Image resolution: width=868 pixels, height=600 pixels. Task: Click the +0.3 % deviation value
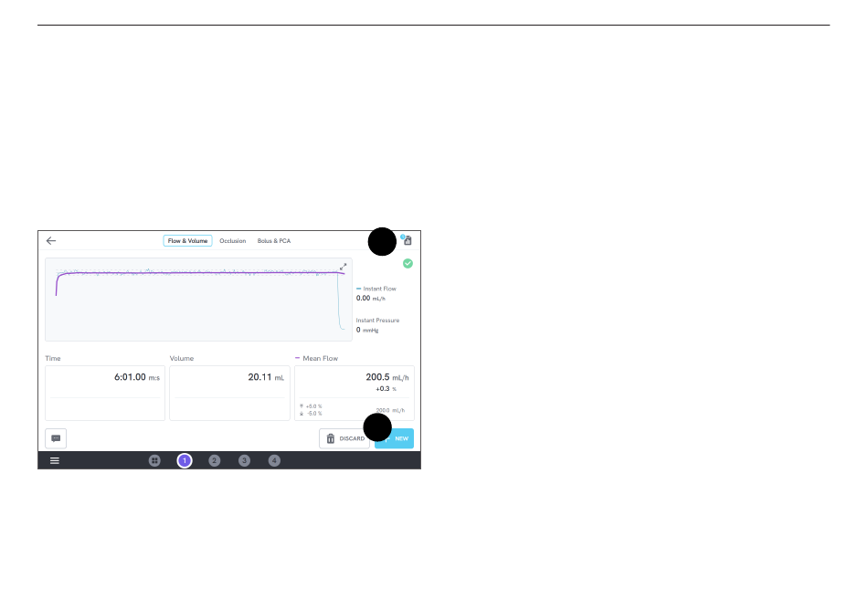[386, 389]
